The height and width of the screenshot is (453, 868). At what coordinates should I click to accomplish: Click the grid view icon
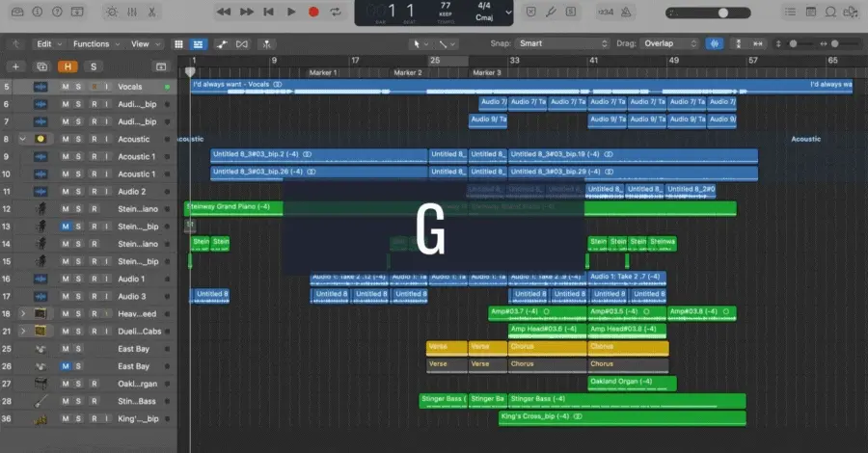pyautogui.click(x=178, y=44)
